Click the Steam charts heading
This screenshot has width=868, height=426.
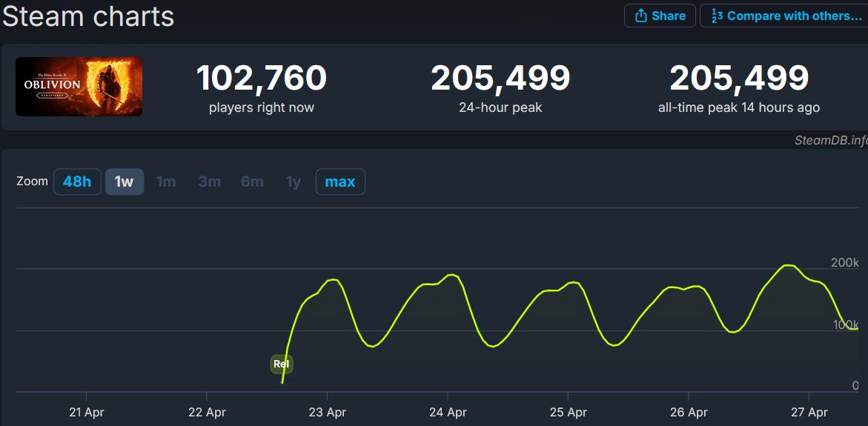pyautogui.click(x=88, y=16)
